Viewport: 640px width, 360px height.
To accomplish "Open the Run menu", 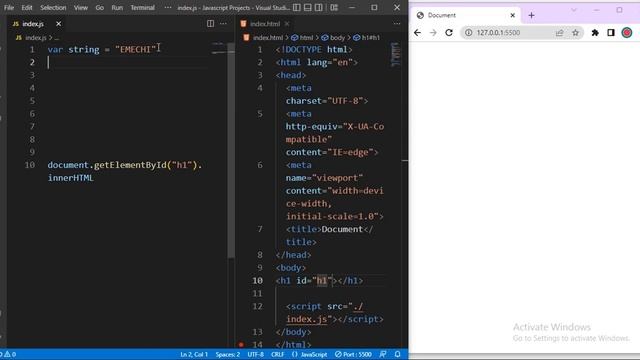I will [x=117, y=8].
